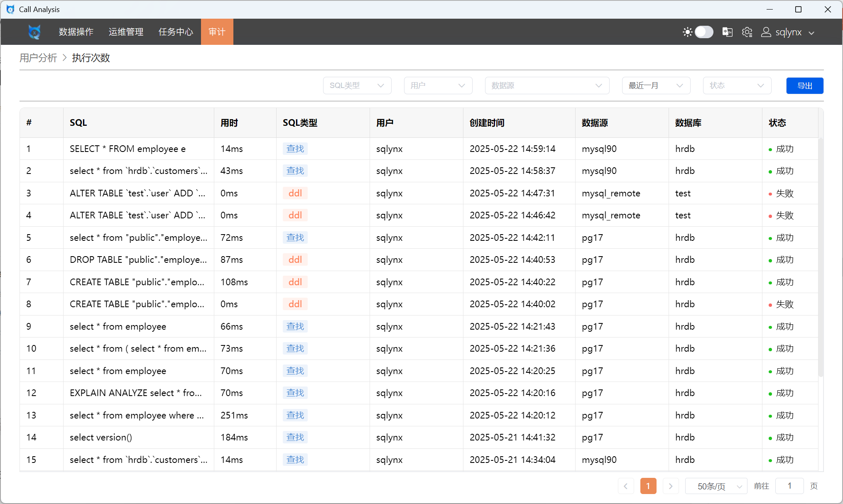
Task: Open the settings gear icon
Action: coord(747,32)
